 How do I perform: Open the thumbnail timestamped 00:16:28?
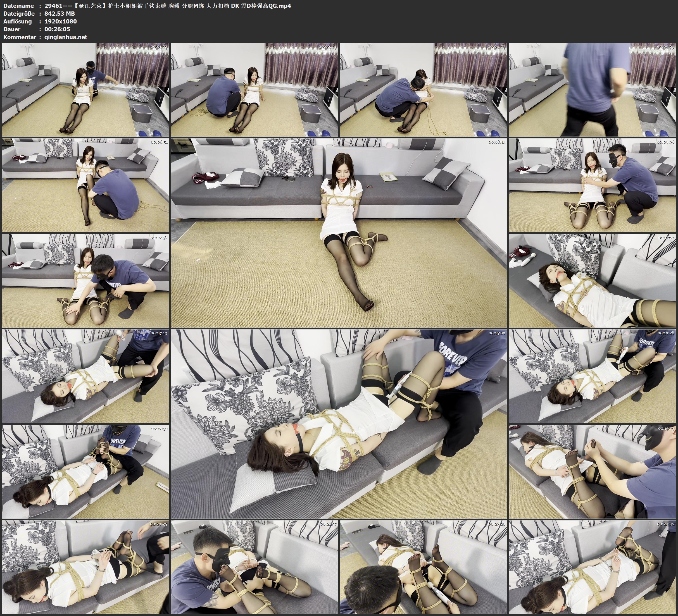point(592,376)
